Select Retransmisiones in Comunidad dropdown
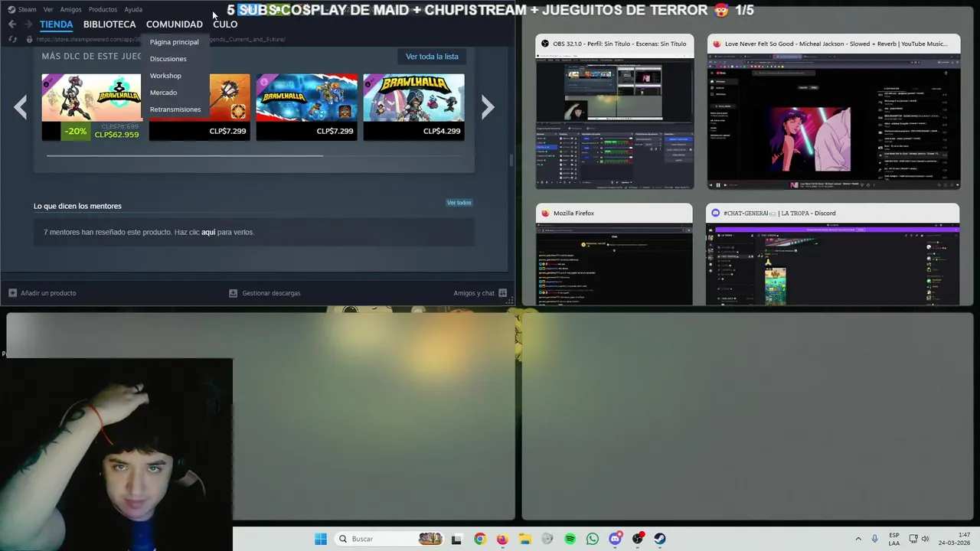This screenshot has width=980, height=551. coord(175,109)
